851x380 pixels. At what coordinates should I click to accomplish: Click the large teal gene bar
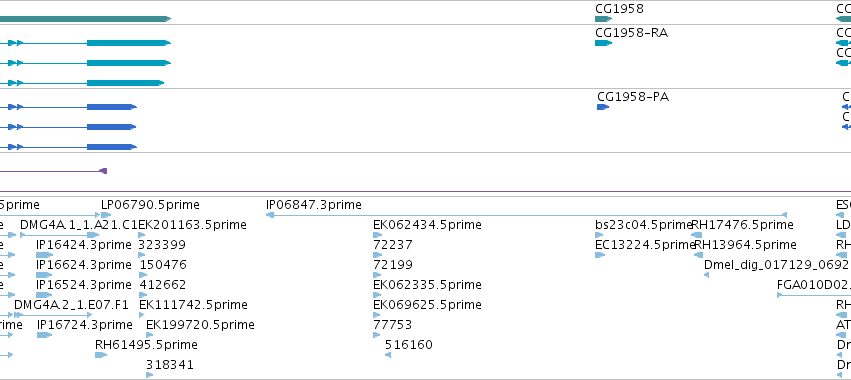click(x=86, y=19)
